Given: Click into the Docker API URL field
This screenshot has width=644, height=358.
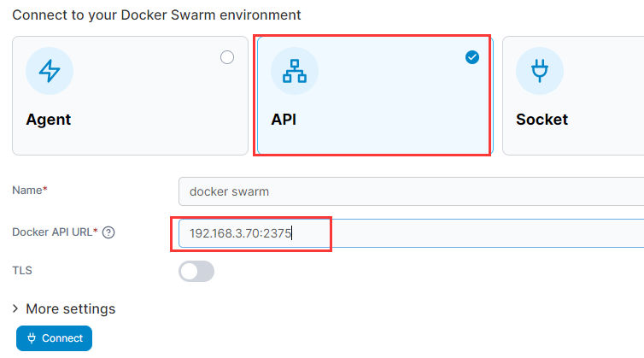Looking at the screenshot, I should (410, 232).
